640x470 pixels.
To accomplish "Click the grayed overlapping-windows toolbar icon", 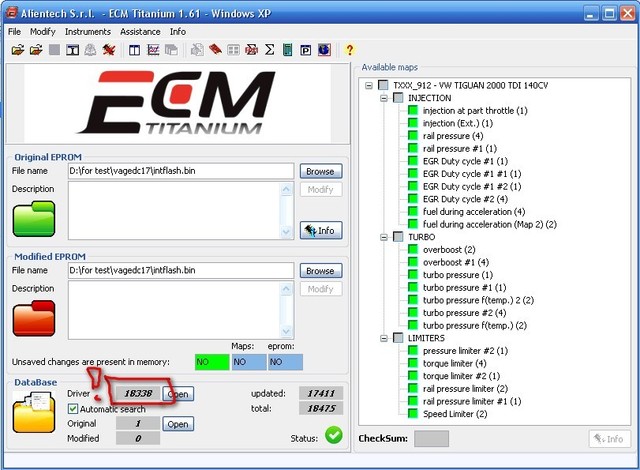I will 171,50.
